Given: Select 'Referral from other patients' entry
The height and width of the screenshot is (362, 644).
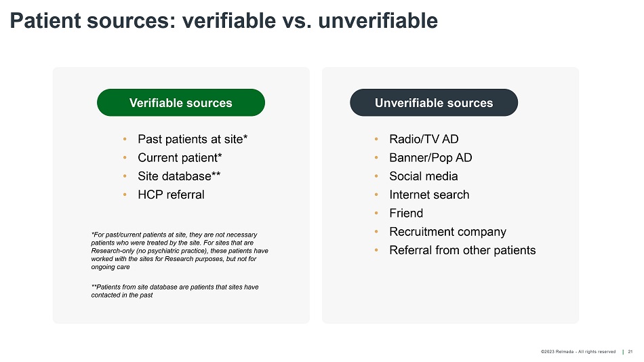Looking at the screenshot, I should [x=462, y=250].
